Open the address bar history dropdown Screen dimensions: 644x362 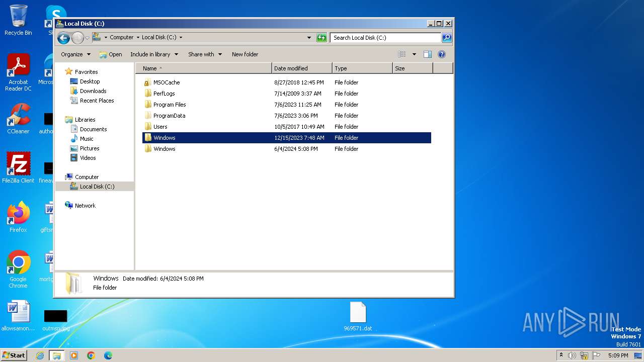tap(309, 38)
